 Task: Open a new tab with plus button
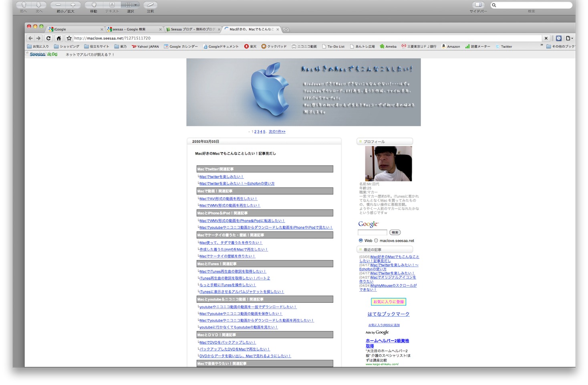[x=286, y=30]
